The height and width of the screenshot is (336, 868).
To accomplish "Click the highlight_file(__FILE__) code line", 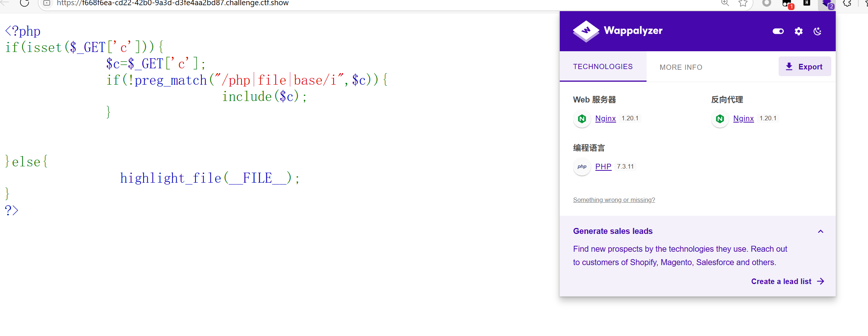I will point(210,178).
